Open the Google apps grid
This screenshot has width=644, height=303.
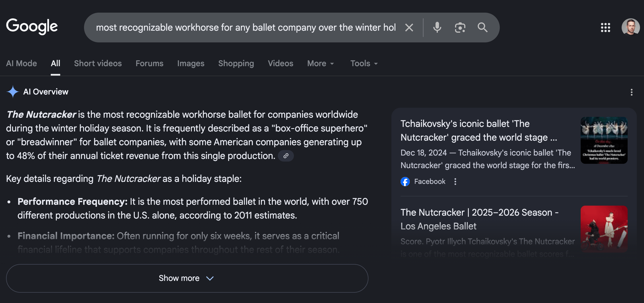click(605, 28)
